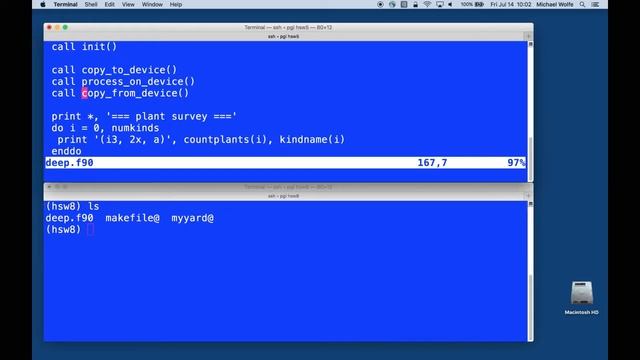Open the Wi-Fi status menu
The height and width of the screenshot is (360, 640).
click(427, 4)
